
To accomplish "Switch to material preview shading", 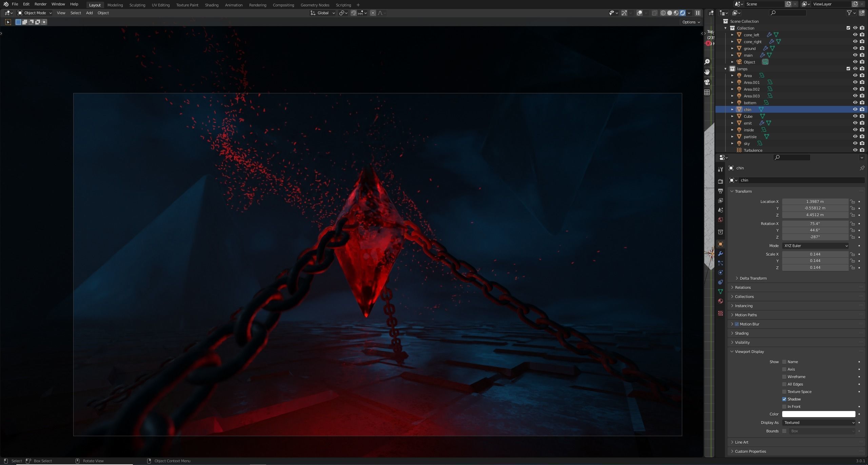I will [676, 13].
